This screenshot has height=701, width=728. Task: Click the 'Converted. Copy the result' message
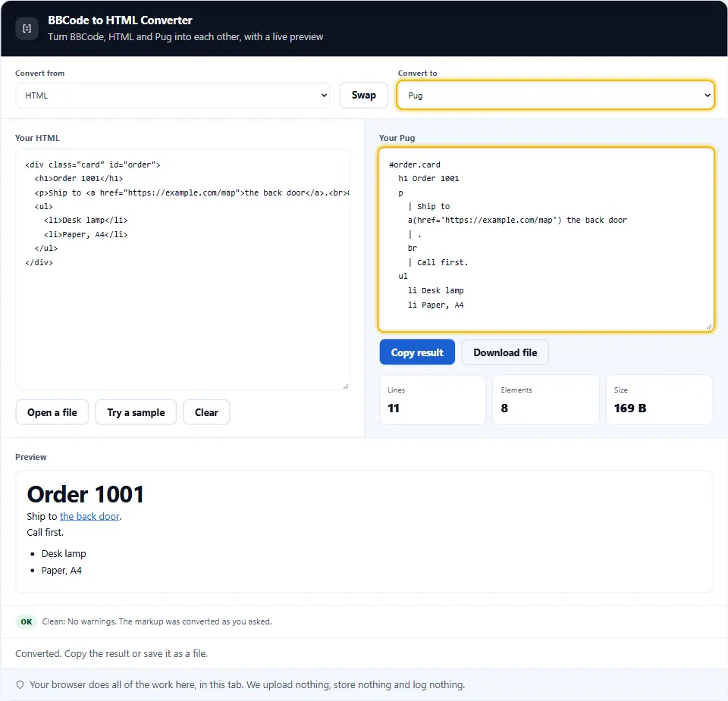[x=111, y=654]
